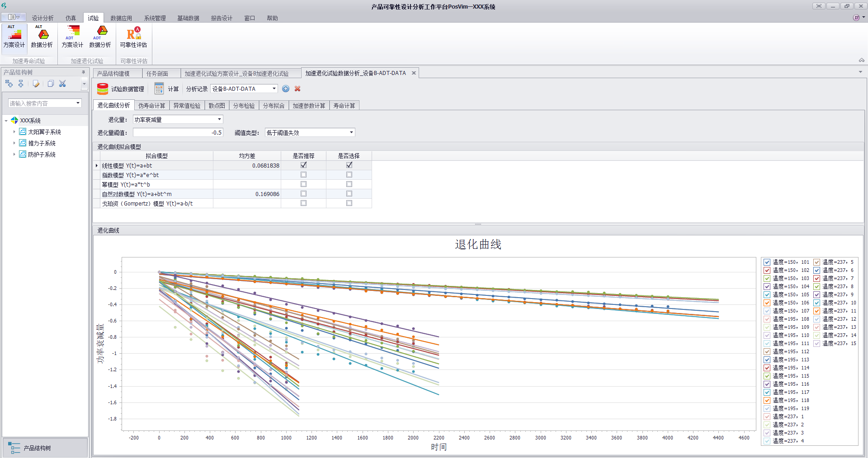The image size is (868, 458).
Task: Expand the 太阳翼子系统 tree node
Action: [14, 132]
